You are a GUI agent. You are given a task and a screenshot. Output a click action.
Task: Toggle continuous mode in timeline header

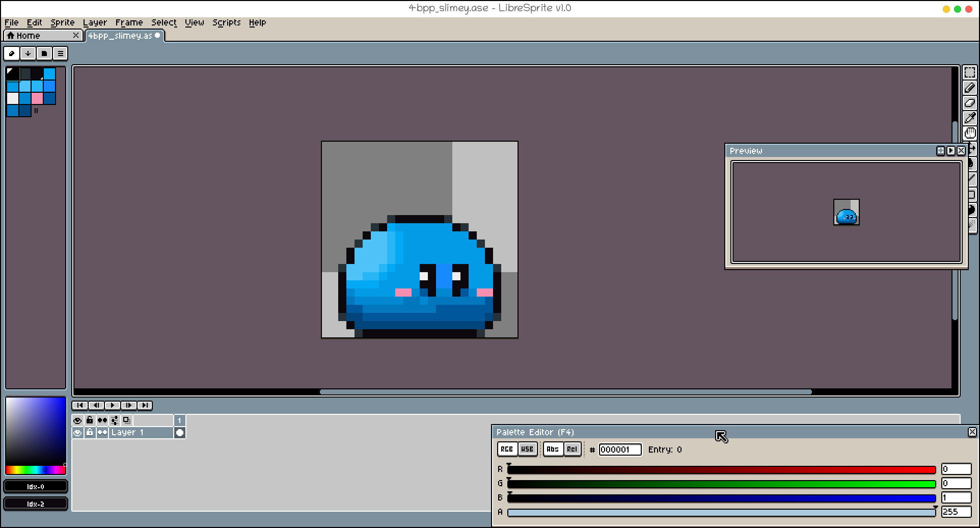click(102, 420)
